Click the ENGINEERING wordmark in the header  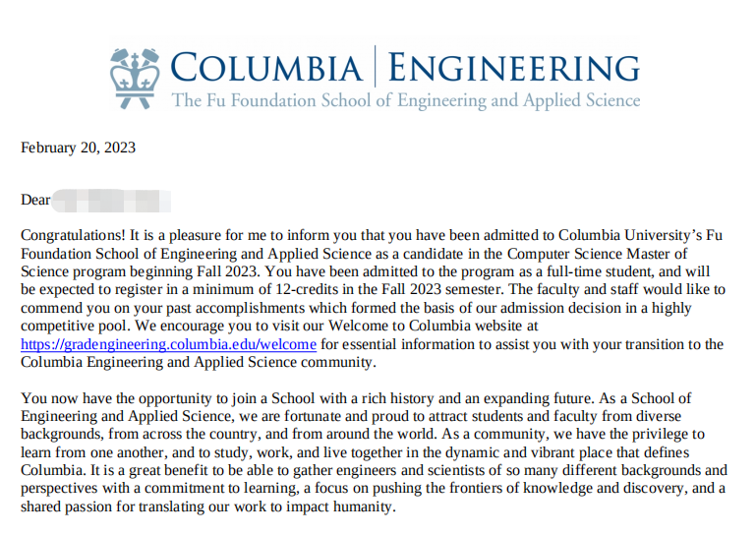(x=513, y=68)
